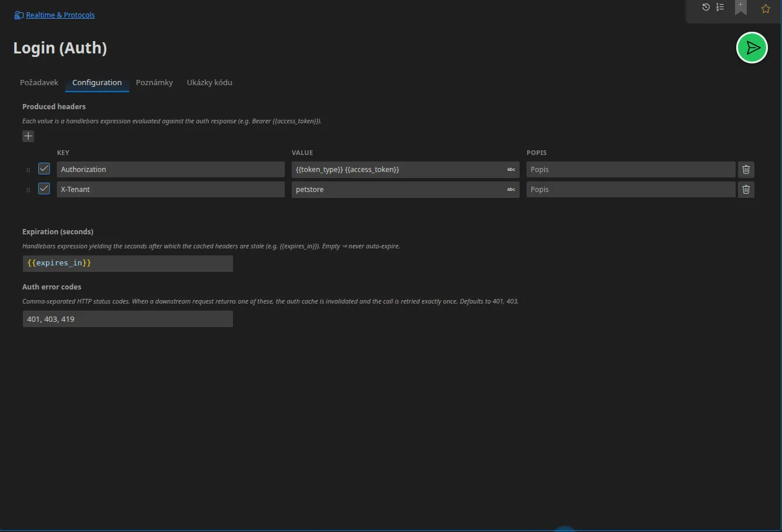Send the request with green arrow button

click(752, 48)
